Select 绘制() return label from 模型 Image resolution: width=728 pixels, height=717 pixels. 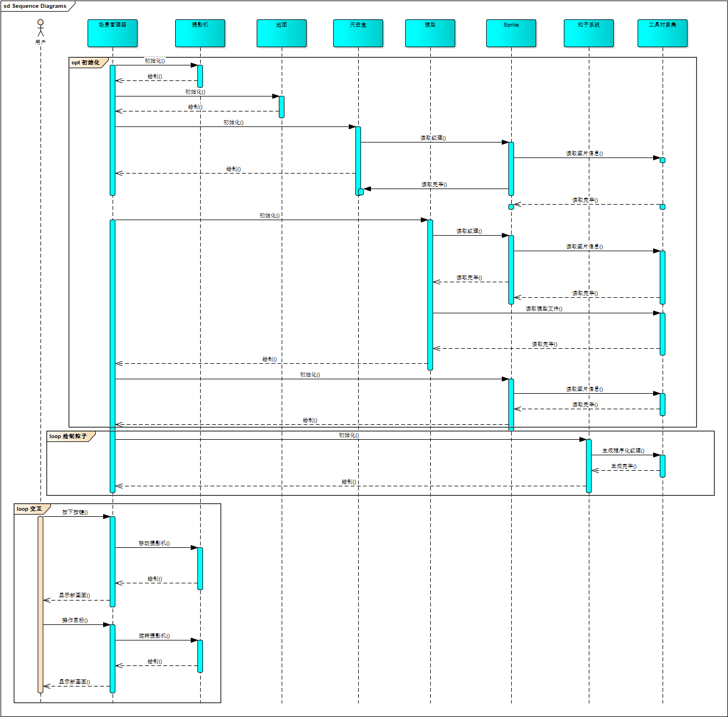(x=269, y=359)
